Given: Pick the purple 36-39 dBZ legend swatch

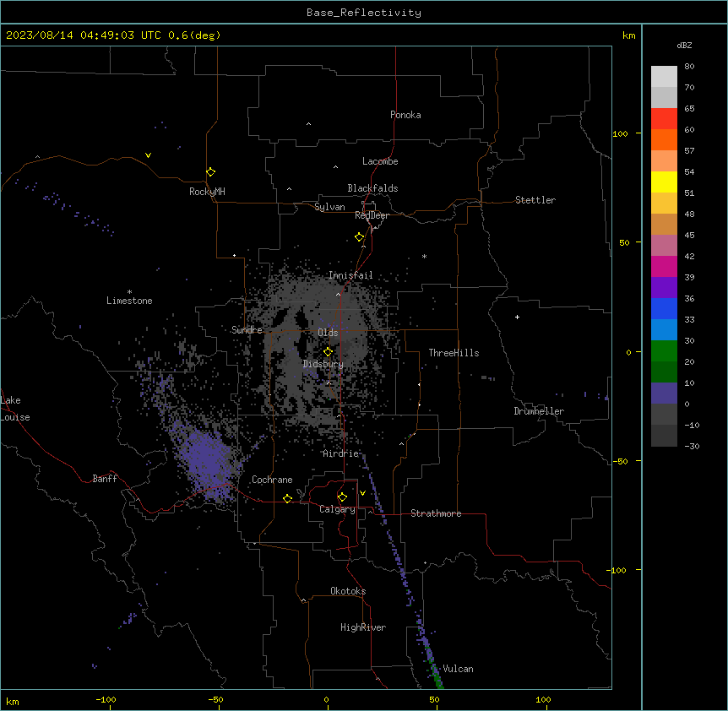Looking at the screenshot, I should pos(664,287).
